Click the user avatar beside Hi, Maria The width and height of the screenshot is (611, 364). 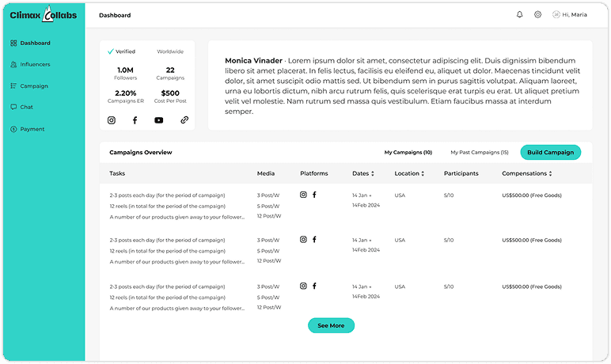(556, 14)
